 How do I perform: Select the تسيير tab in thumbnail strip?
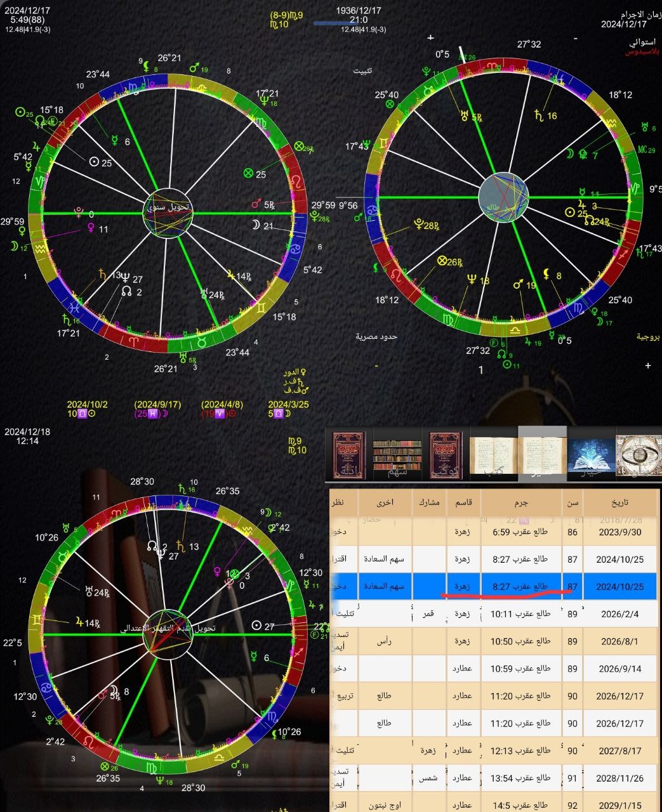543,455
